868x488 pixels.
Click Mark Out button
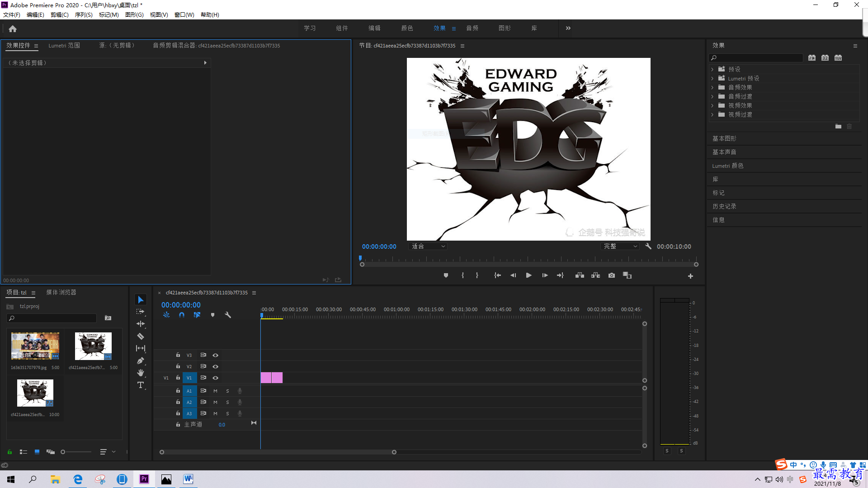(x=477, y=275)
